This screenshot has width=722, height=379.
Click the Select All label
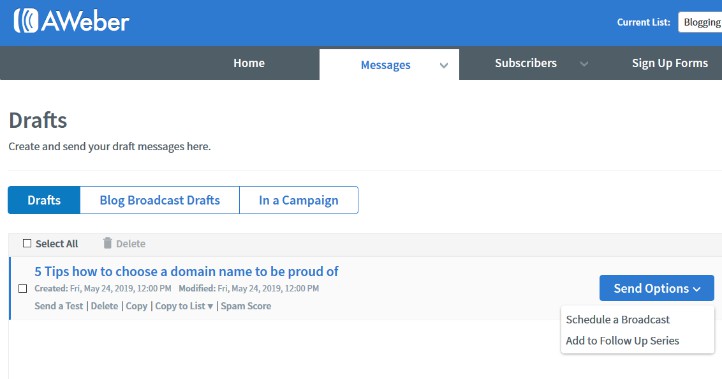tap(57, 244)
